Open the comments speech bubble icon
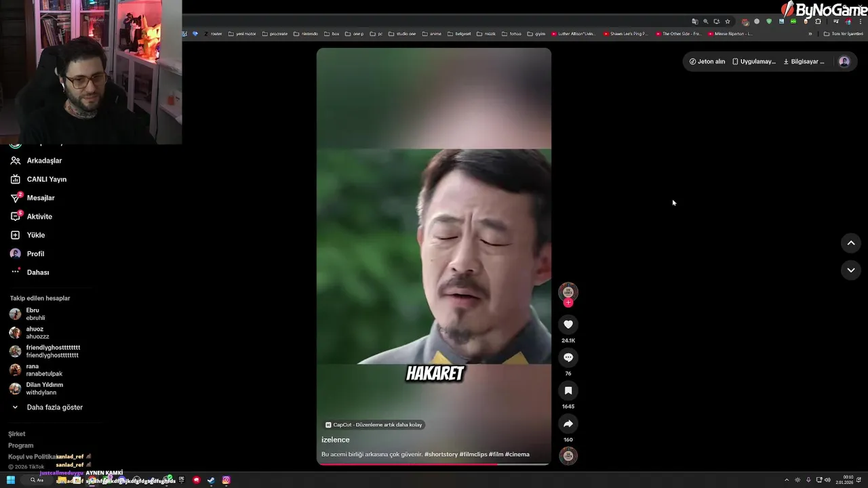868x488 pixels. 568,357
